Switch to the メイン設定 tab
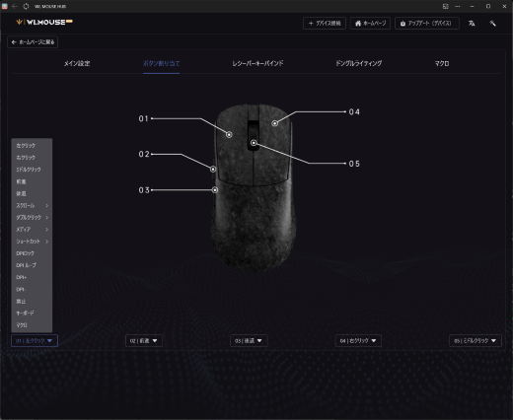Viewport: 513px width, 420px height. pyautogui.click(x=77, y=63)
